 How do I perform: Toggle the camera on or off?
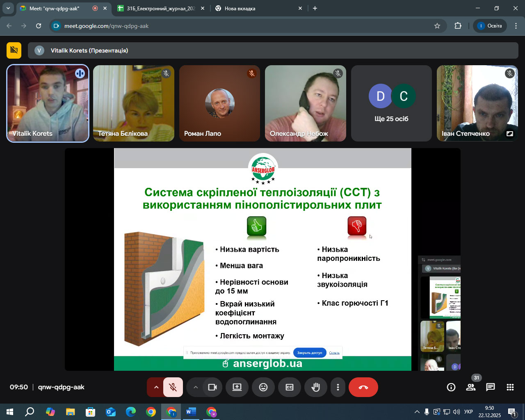pos(212,387)
